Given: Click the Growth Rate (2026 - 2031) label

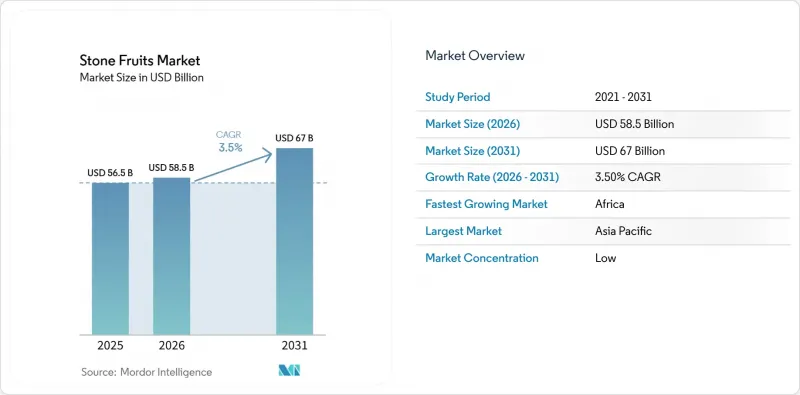Looking at the screenshot, I should click(492, 178).
